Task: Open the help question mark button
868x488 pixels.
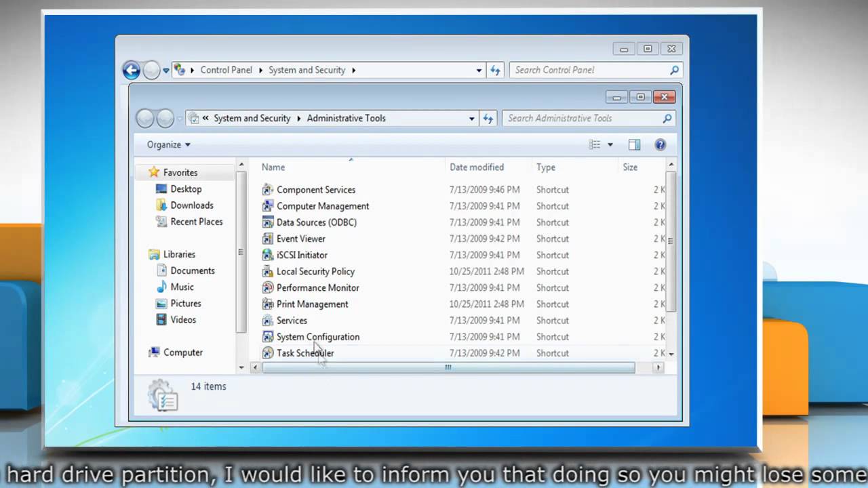Action: point(660,144)
